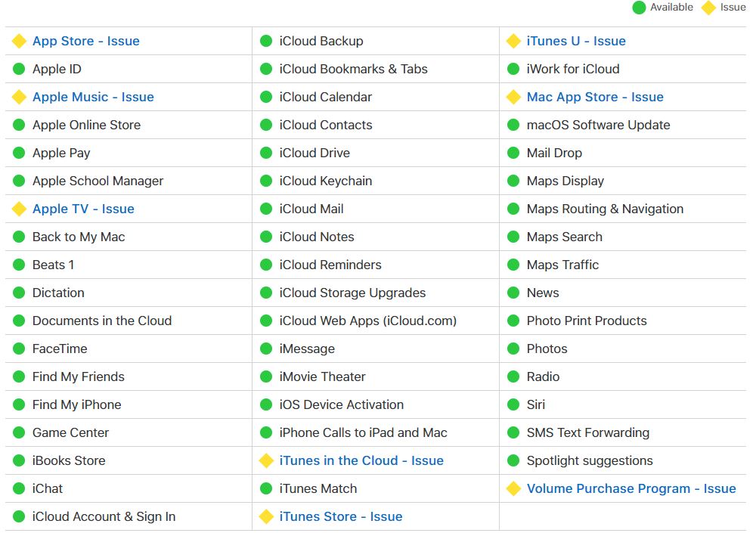Viewport: 756px width, 533px height.
Task: Select SMS Text Forwarding text
Action: [588, 432]
